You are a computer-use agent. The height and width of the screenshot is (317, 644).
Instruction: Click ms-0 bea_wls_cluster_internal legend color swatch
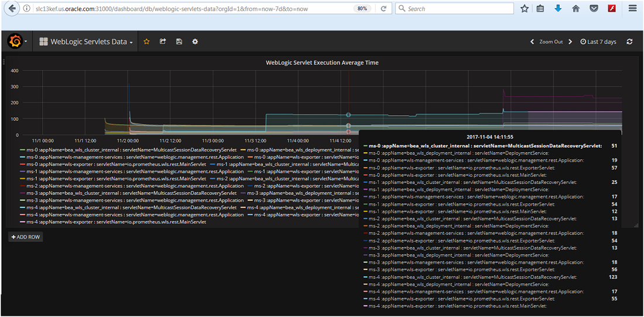coord(22,149)
